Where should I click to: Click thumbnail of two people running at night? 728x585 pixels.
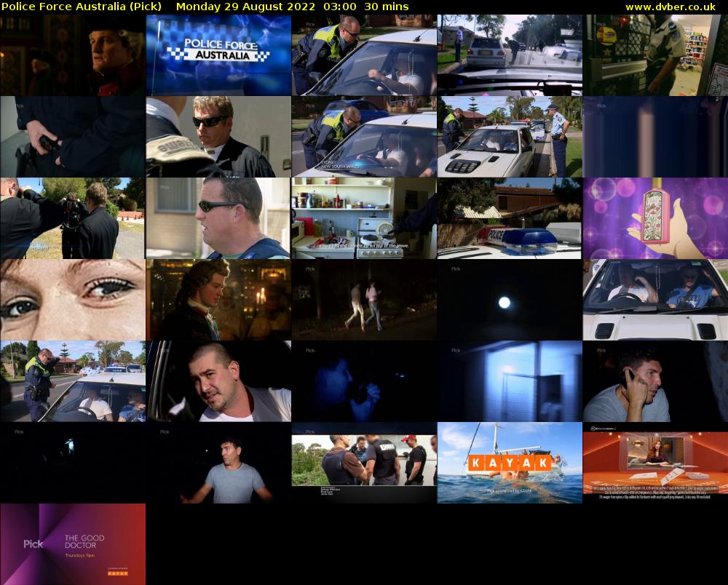pos(364,300)
